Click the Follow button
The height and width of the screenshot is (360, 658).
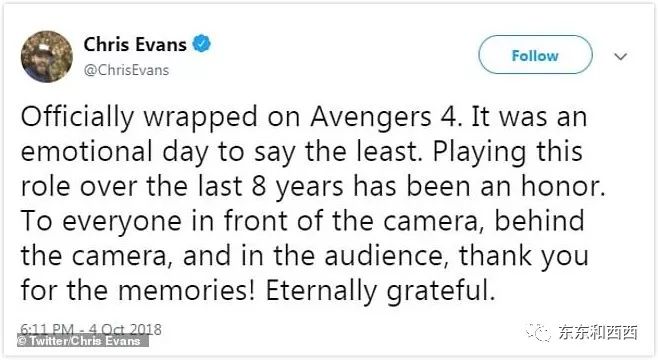535,55
